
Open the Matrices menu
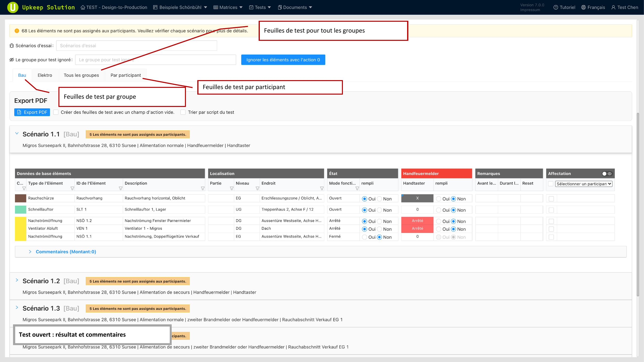click(x=228, y=7)
